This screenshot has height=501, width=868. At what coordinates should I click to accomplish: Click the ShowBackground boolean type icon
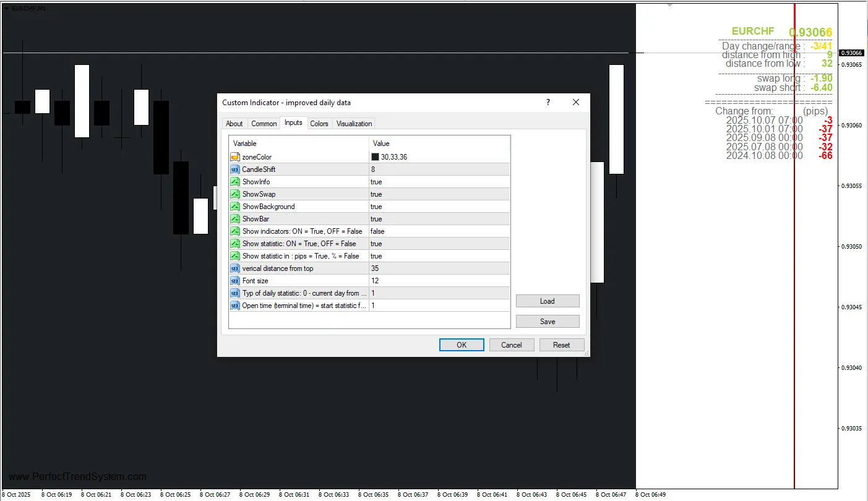[x=235, y=207]
